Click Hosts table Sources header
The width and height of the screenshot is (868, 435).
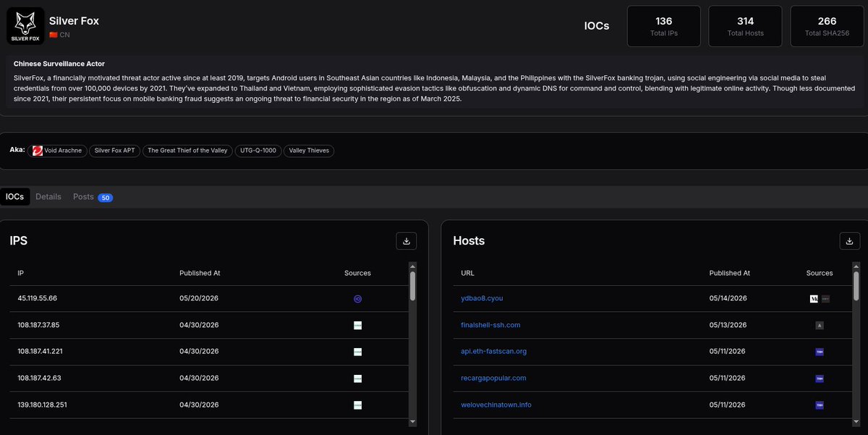(820, 273)
